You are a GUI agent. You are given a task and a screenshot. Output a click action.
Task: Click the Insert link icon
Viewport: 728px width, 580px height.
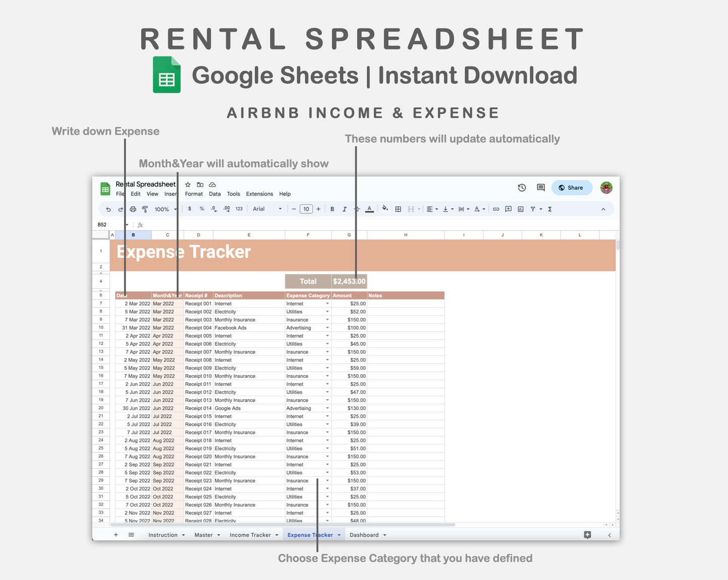[496, 208]
